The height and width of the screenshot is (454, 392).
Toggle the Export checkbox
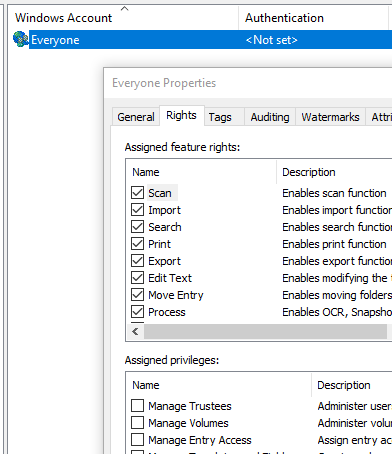coord(137,261)
